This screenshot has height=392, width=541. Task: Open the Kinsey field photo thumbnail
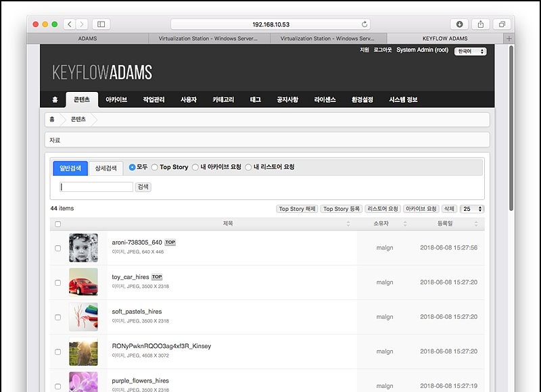[83, 351]
